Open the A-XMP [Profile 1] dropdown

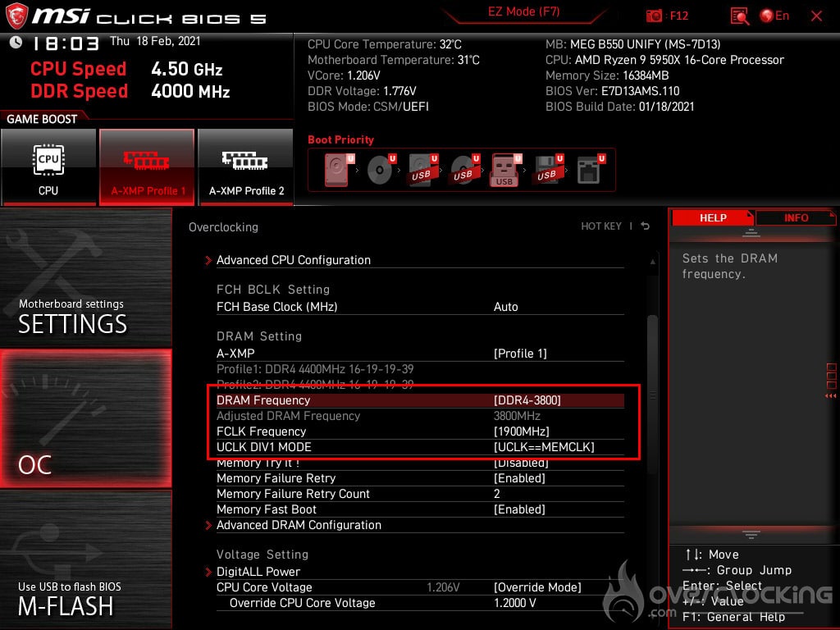(x=519, y=354)
